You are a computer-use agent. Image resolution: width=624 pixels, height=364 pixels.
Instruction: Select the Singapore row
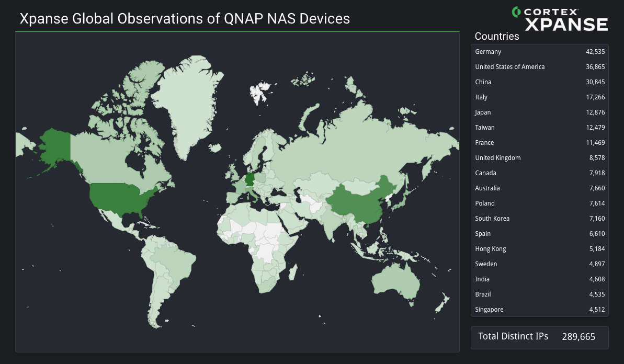pos(540,310)
